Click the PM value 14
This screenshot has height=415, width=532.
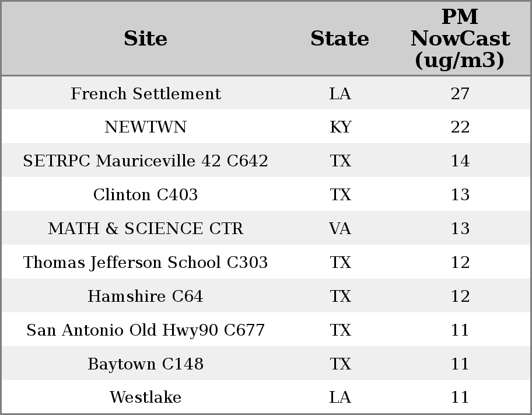(460, 161)
